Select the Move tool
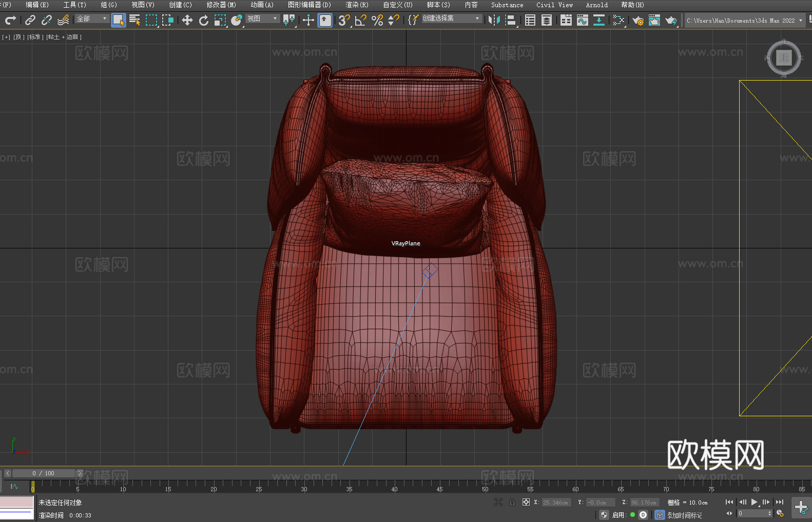812x522 pixels. pos(187,20)
